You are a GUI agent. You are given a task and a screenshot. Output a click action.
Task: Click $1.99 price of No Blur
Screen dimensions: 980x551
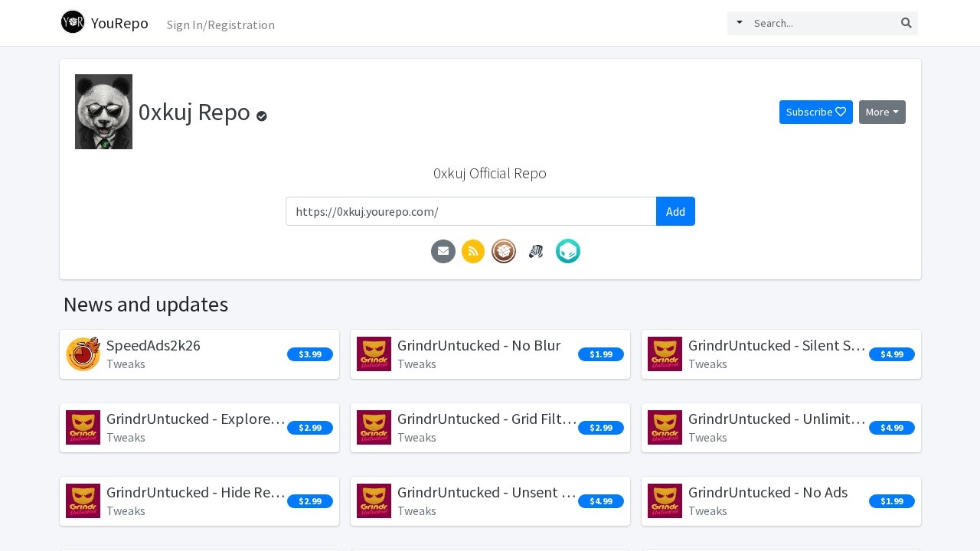point(601,354)
